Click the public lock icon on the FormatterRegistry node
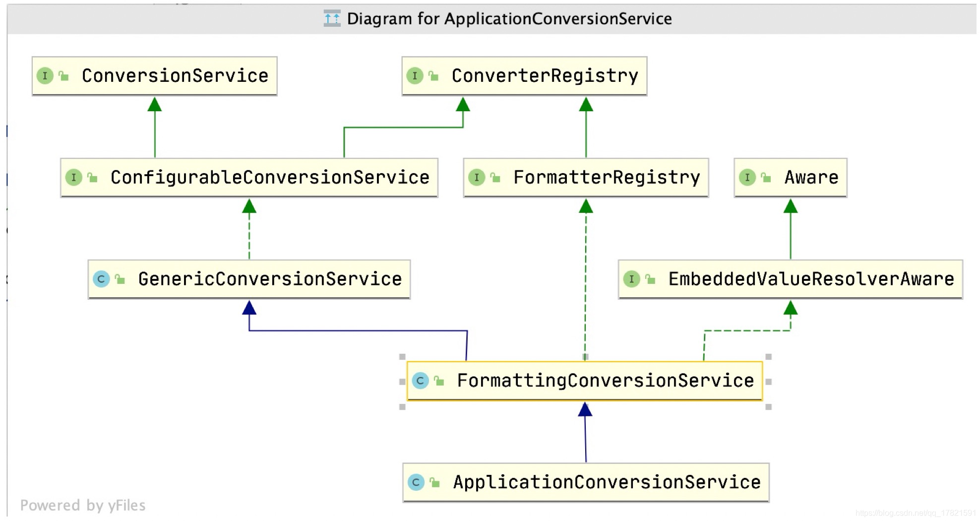Image resolution: width=980 pixels, height=522 pixels. 495,177
